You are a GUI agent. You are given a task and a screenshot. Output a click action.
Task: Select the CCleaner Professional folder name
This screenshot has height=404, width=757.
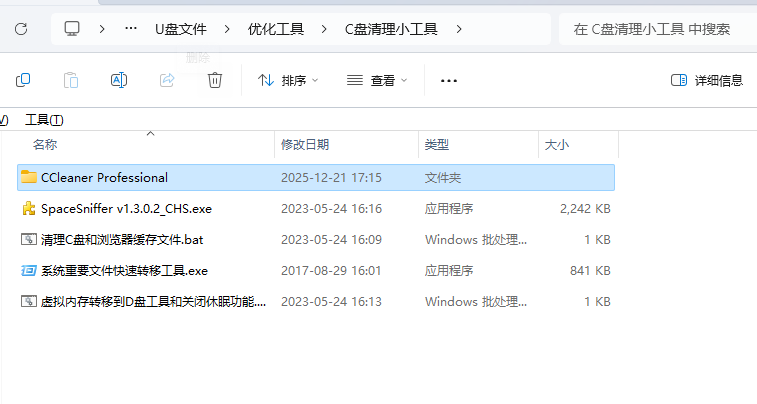(104, 178)
